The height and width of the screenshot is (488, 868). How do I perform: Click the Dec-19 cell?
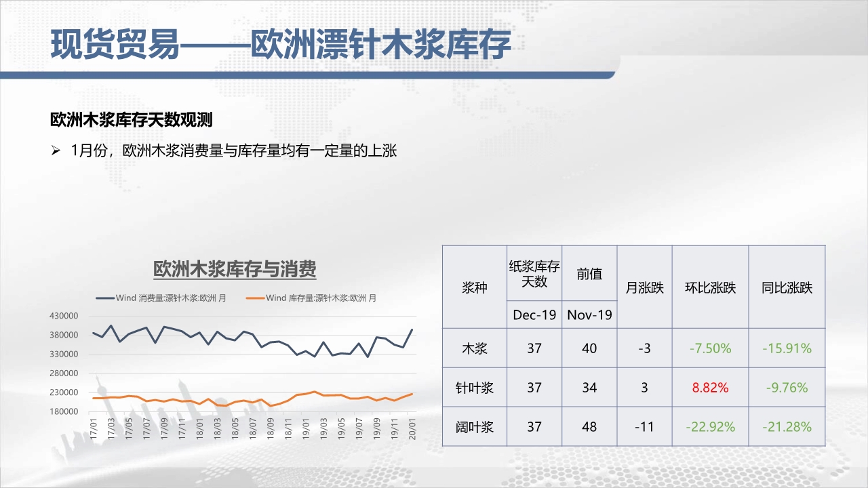[x=534, y=315]
